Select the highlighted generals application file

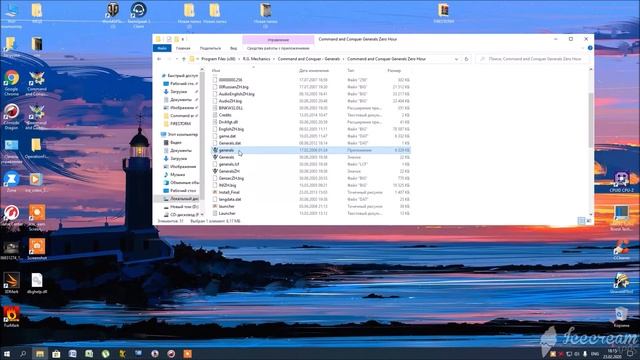point(311,150)
